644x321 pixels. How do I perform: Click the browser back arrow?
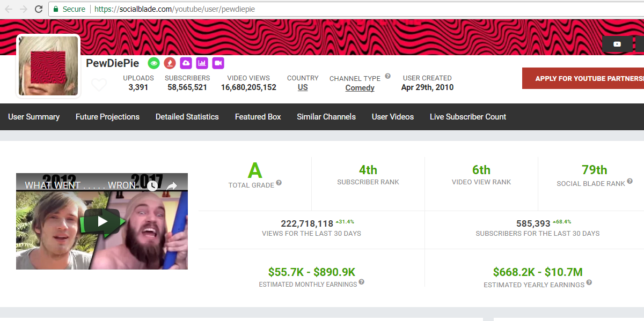pyautogui.click(x=9, y=9)
